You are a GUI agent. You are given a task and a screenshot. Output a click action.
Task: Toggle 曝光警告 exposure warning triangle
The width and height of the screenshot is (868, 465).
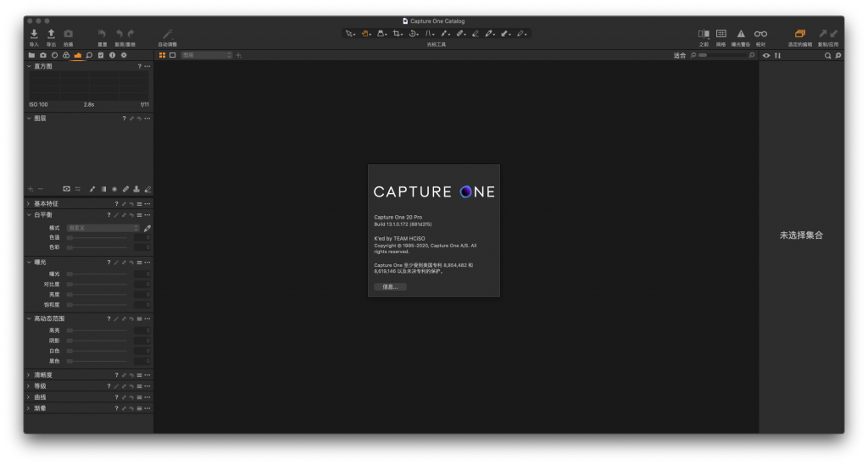tap(741, 34)
